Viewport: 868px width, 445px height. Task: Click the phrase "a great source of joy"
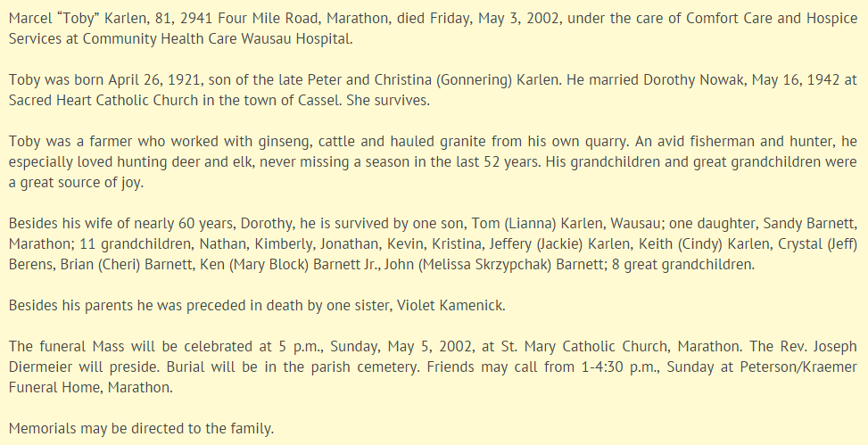click(x=75, y=182)
